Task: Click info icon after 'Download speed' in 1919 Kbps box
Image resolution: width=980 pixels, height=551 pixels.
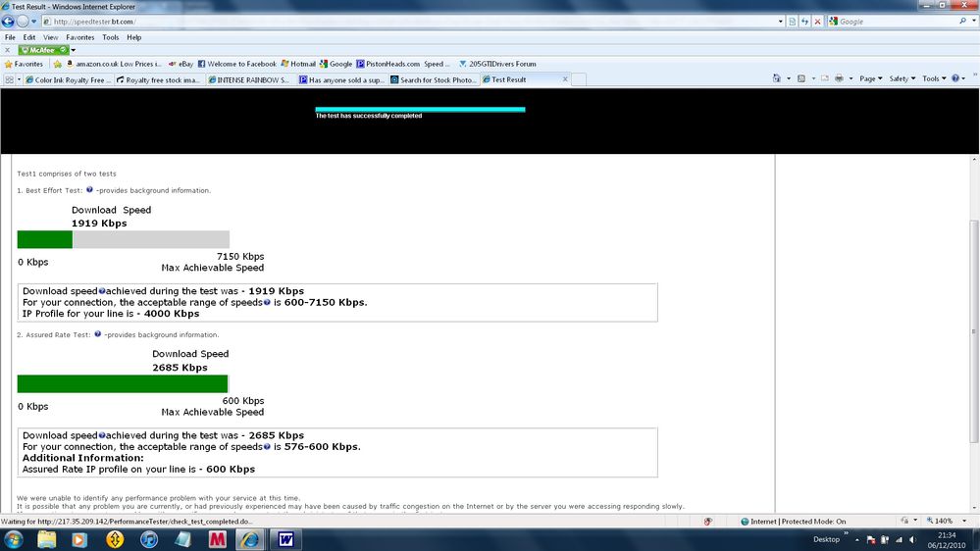Action: [102, 291]
